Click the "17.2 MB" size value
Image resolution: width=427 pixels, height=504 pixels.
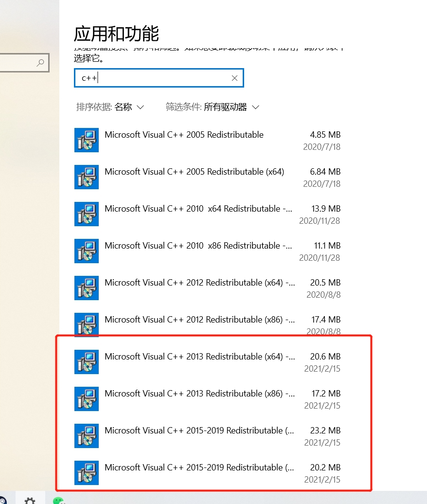click(x=326, y=394)
